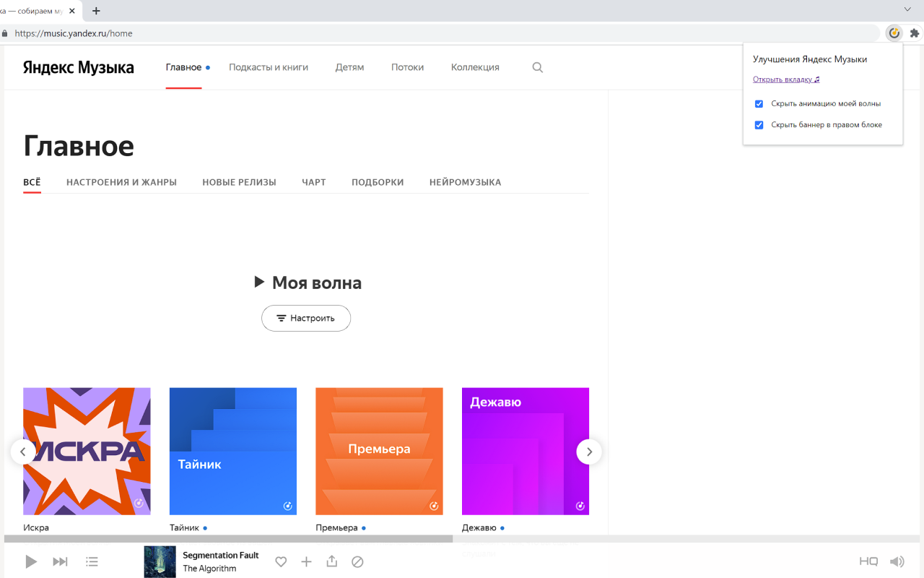Open the tab search chevron
Viewport: 924px width, 578px height.
[x=907, y=9]
